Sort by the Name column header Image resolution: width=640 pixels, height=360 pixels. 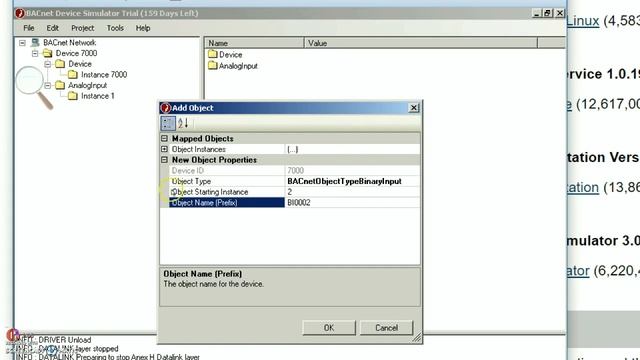coord(254,43)
